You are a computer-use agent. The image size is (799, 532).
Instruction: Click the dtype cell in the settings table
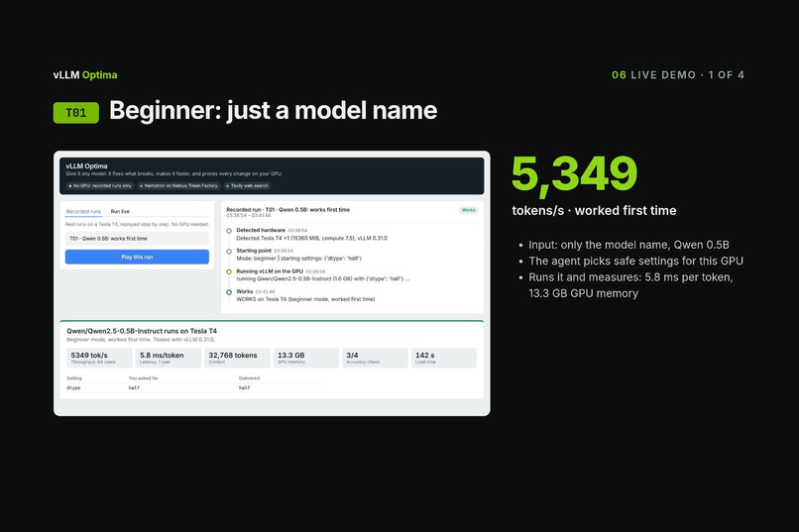point(73,388)
